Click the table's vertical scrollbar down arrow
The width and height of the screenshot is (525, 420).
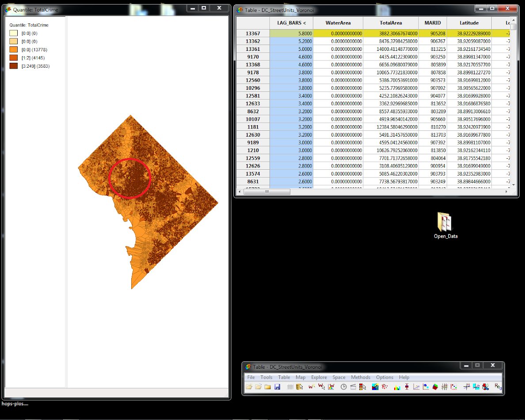(513, 184)
